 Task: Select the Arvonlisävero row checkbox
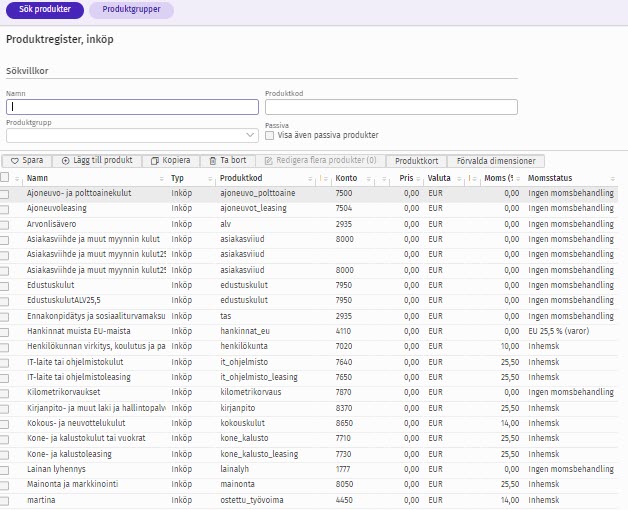pyautogui.click(x=4, y=225)
